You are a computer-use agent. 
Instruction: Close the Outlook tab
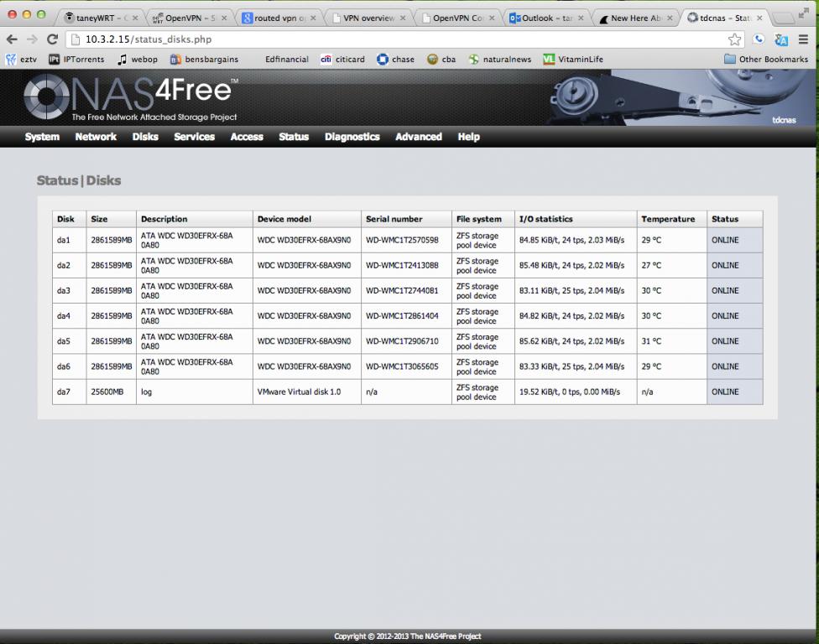[581, 18]
